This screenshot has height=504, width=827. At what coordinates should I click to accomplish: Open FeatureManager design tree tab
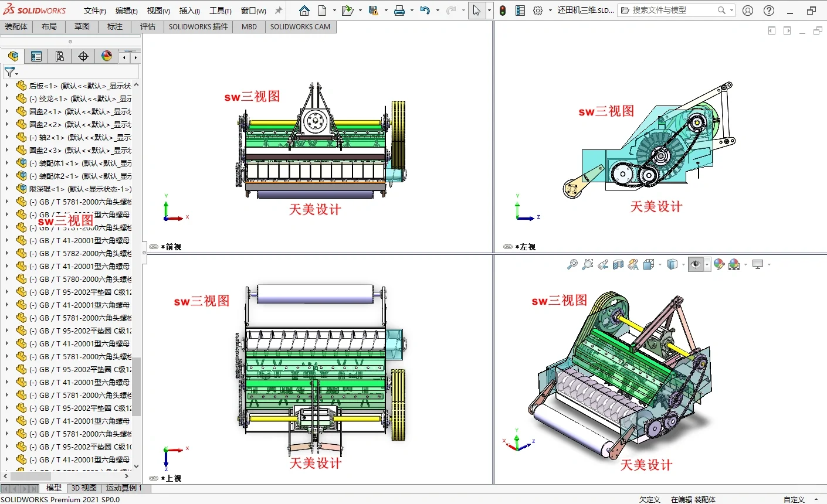point(13,56)
